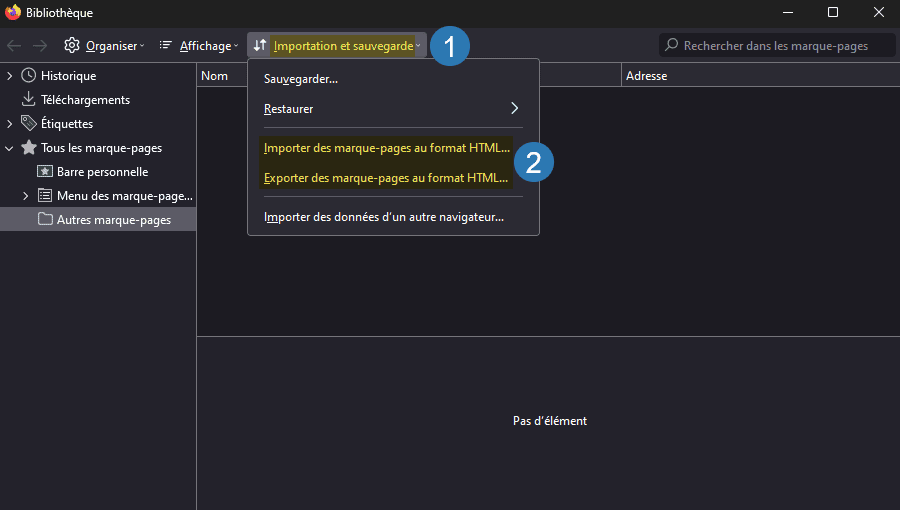
Task: Select Téléchargements in the sidebar
Action: [98, 100]
